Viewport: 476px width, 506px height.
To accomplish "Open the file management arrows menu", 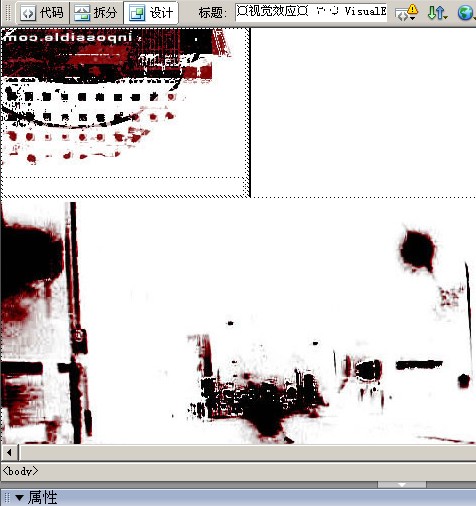I will [x=437, y=13].
